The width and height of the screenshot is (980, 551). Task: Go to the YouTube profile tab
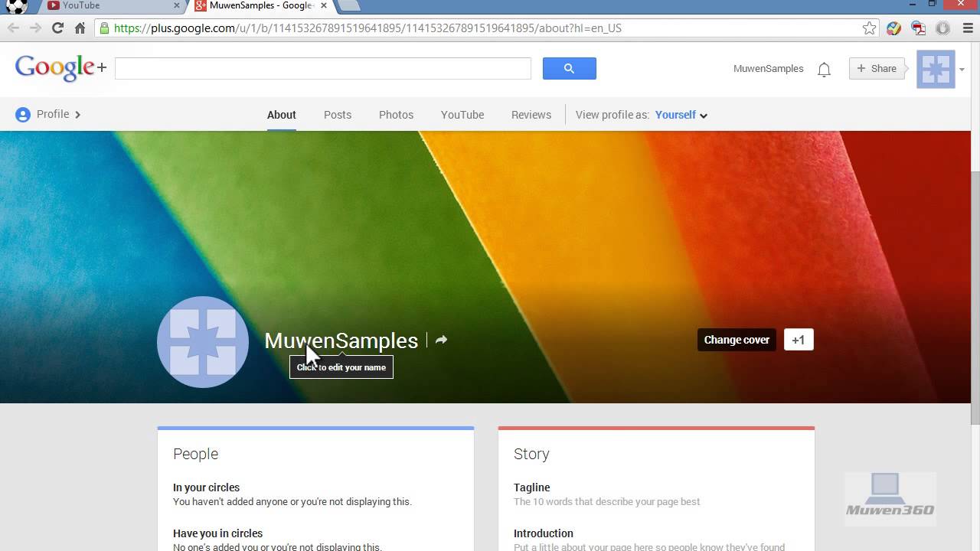click(x=462, y=115)
